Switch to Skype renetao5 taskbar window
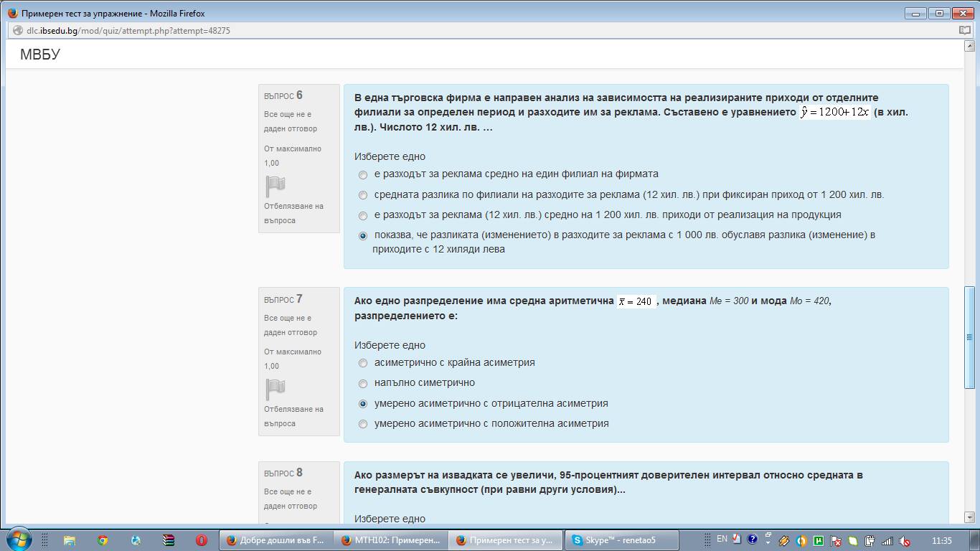980x551 pixels. pyautogui.click(x=621, y=540)
